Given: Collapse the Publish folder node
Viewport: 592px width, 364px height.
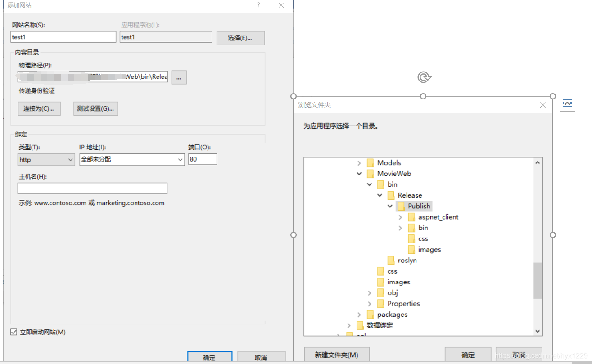Looking at the screenshot, I should point(390,206).
